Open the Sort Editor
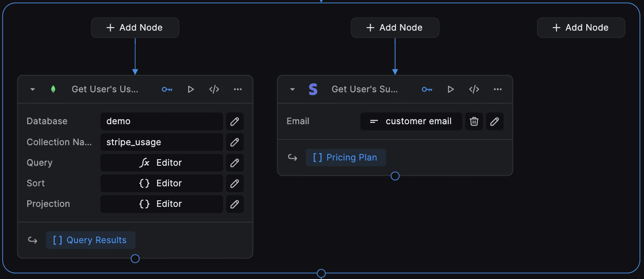The height and width of the screenshot is (279, 644). point(162,183)
